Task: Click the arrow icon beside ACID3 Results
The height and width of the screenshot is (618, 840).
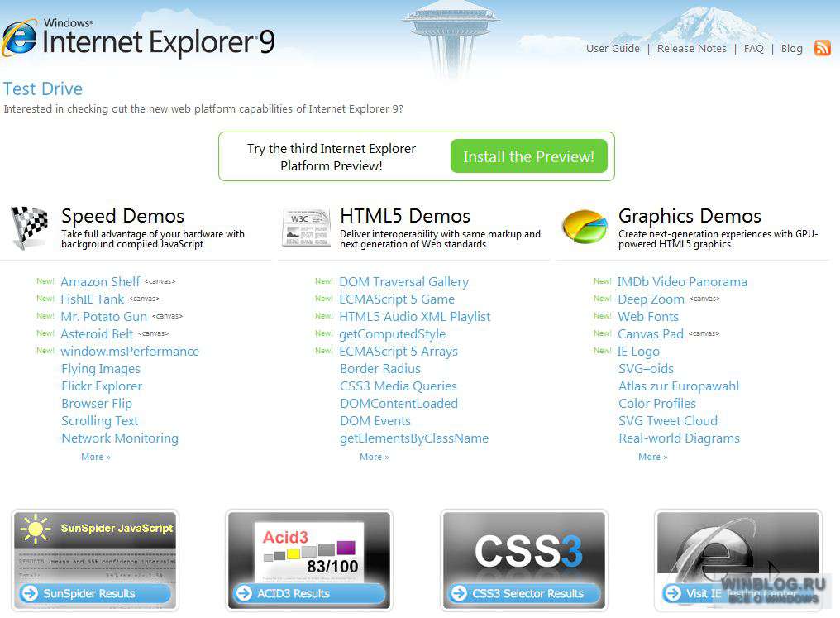Action: tap(244, 593)
